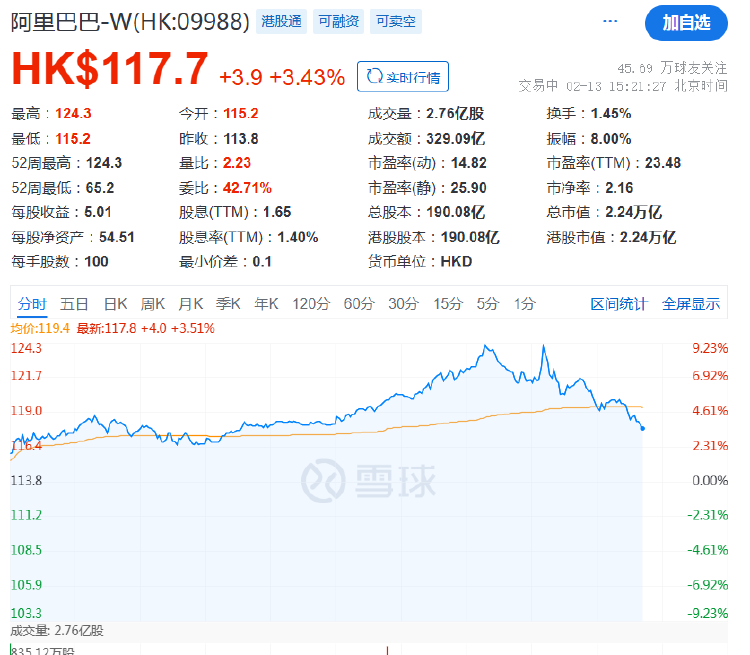Viewport: 750px width, 655px height.
Task: Click the 113.8 left axis label
Action: click(26, 480)
